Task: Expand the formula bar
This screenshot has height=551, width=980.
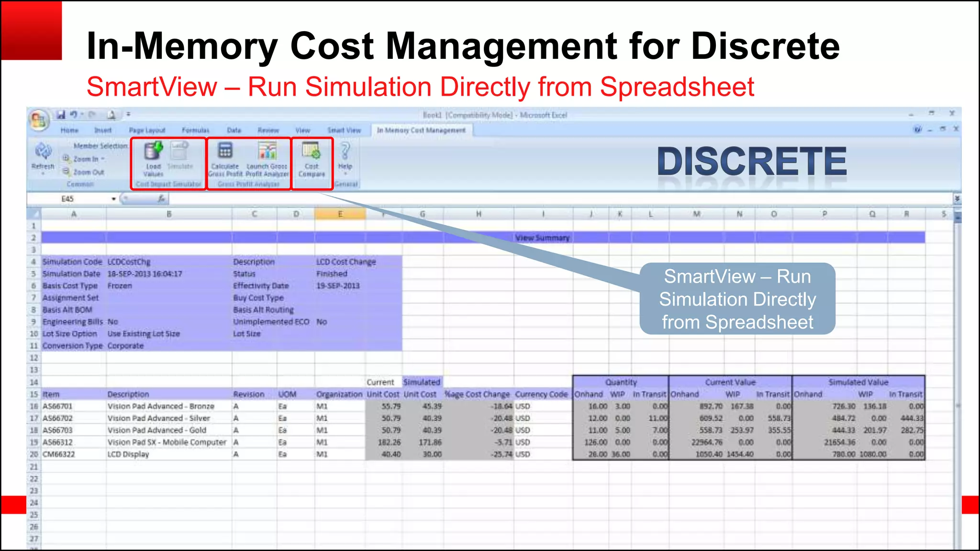Action: [x=957, y=198]
